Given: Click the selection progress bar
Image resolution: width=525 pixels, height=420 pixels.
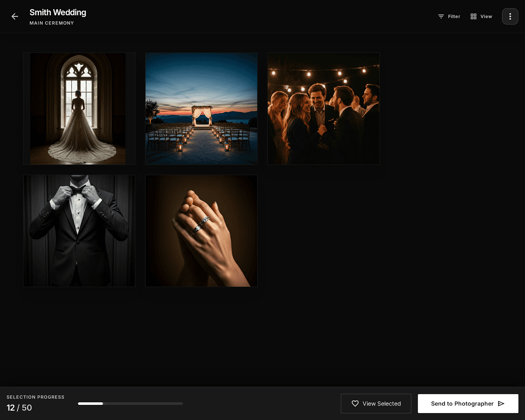Looking at the screenshot, I should (x=130, y=404).
